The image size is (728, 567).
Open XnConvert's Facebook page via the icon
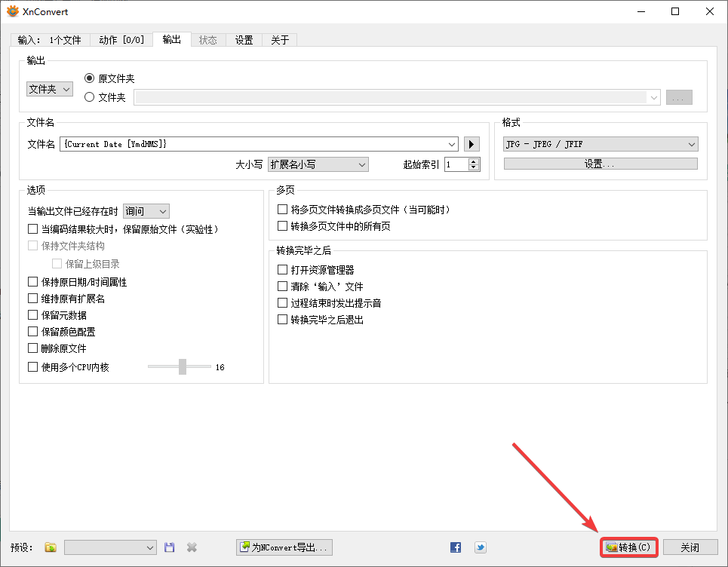coord(455,547)
